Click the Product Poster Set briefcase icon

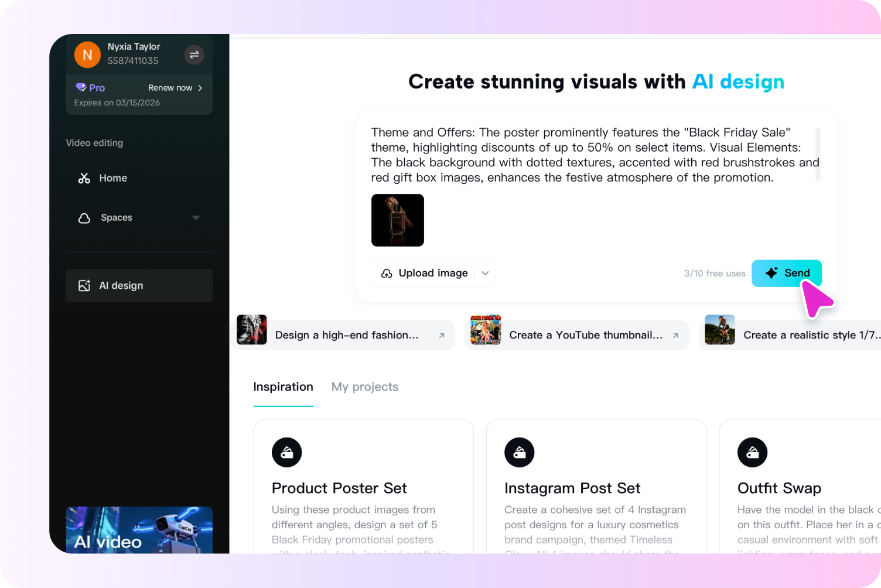286,452
